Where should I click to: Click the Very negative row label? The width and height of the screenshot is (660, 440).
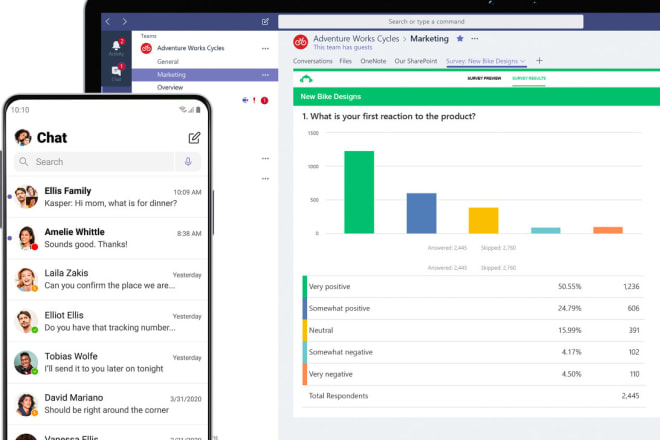pyautogui.click(x=330, y=374)
